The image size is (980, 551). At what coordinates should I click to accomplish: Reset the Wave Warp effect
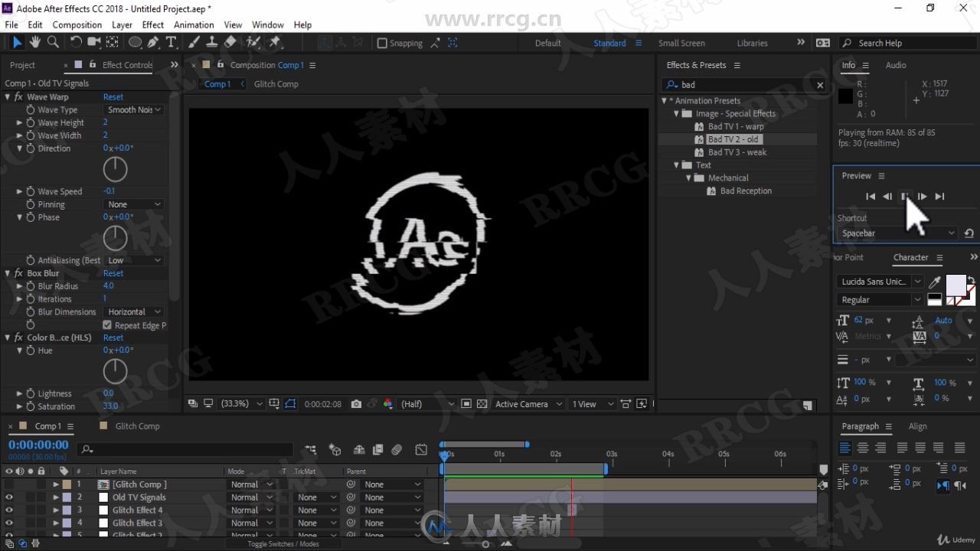point(113,97)
